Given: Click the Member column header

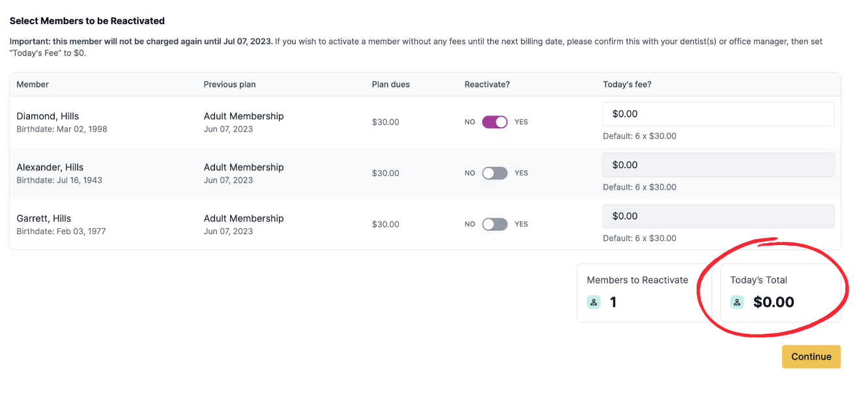Looking at the screenshot, I should [33, 85].
